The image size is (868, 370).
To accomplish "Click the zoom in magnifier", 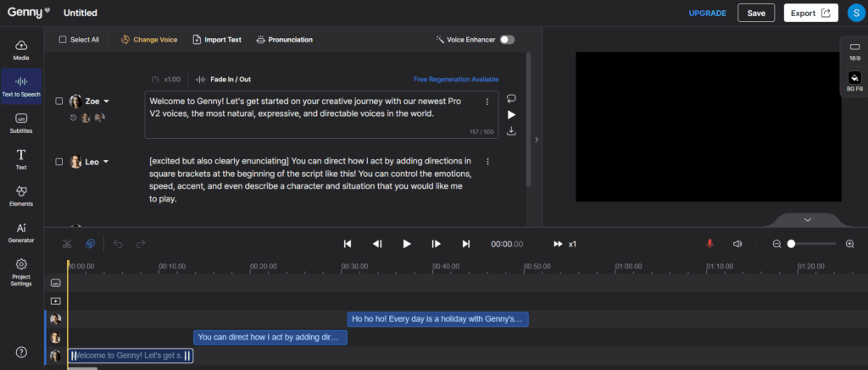I will click(850, 244).
